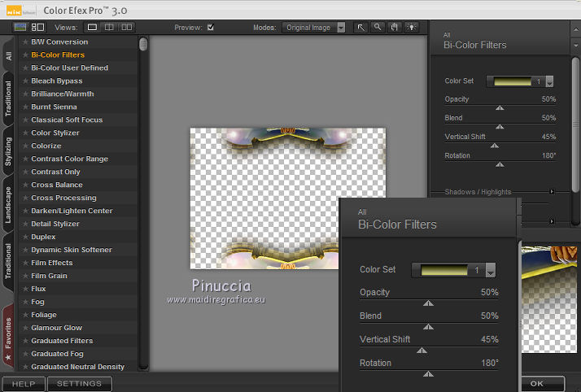Toggle favorite star for Classical Soft Focus
The width and height of the screenshot is (581, 392).
click(x=25, y=120)
